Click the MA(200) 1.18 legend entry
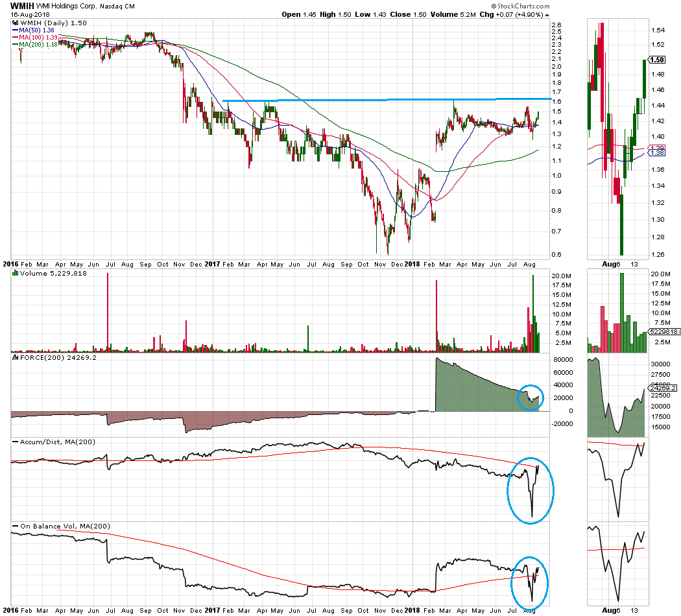The image size is (681, 616). coord(35,44)
